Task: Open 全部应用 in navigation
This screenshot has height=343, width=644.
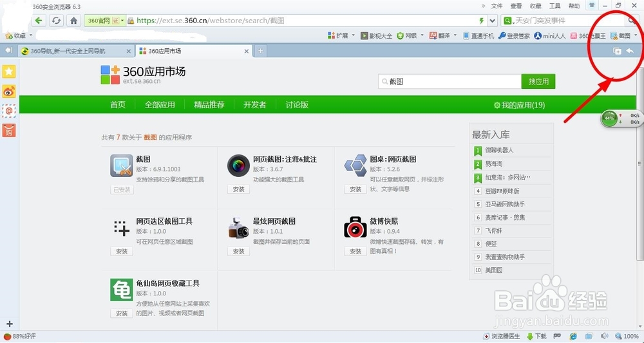Action: click(x=160, y=105)
